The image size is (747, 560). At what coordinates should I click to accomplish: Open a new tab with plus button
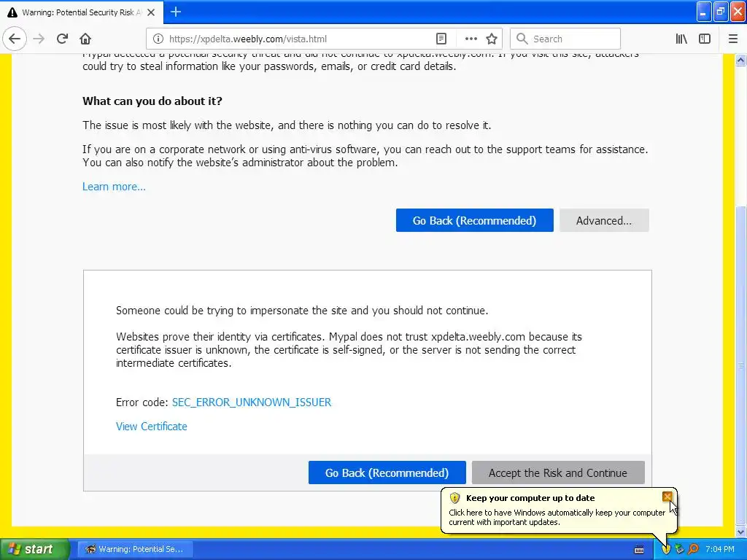175,12
